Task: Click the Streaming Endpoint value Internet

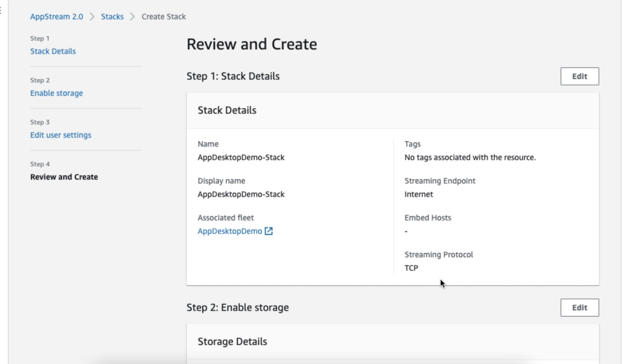Action: tap(419, 194)
